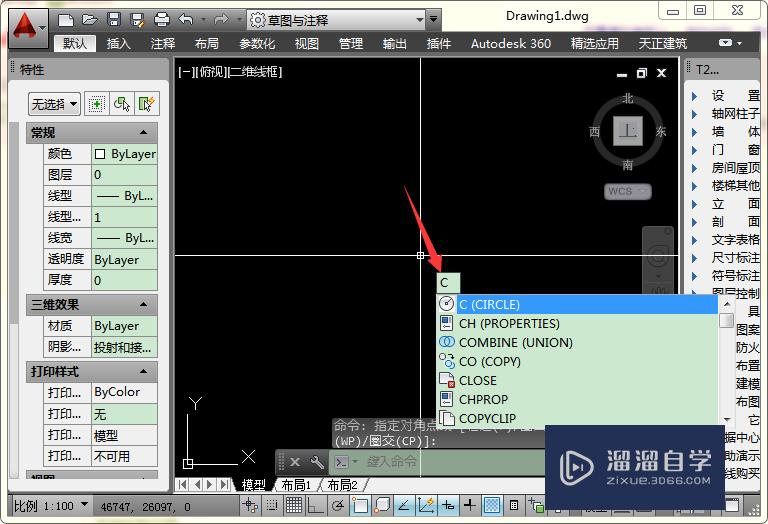Open the workspace dropdown 草图与注释

point(336,20)
